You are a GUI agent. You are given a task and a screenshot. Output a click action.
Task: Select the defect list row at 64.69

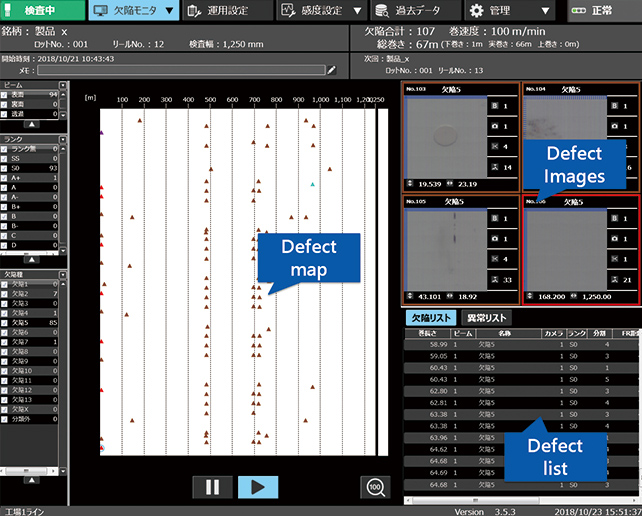point(522,473)
